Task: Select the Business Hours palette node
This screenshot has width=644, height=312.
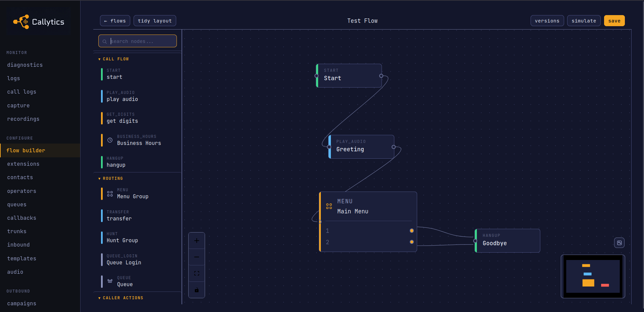Action: [x=138, y=140]
